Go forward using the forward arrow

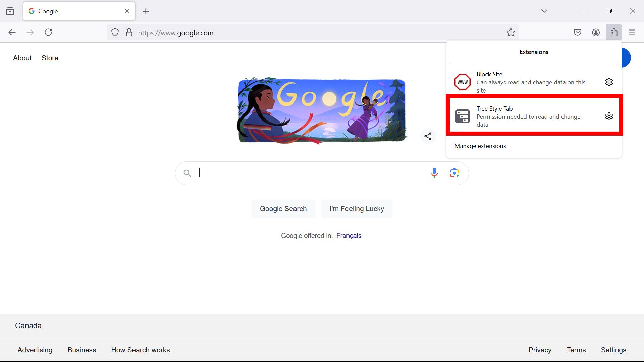pyautogui.click(x=30, y=32)
